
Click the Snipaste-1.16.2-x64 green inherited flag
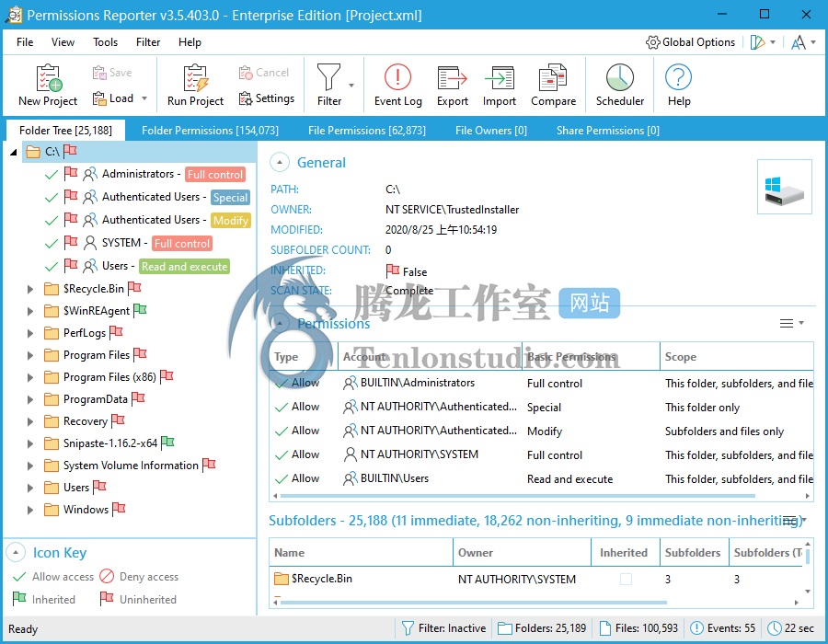click(167, 443)
